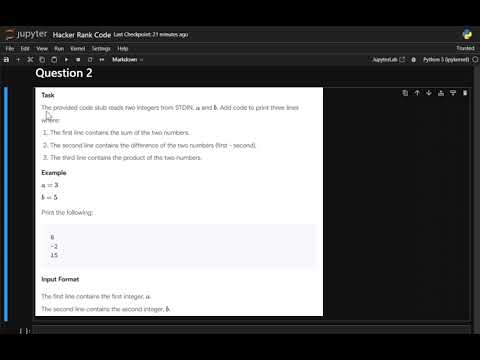The width and height of the screenshot is (480, 360).
Task: Open in JupyterLab button
Action: tap(388, 60)
